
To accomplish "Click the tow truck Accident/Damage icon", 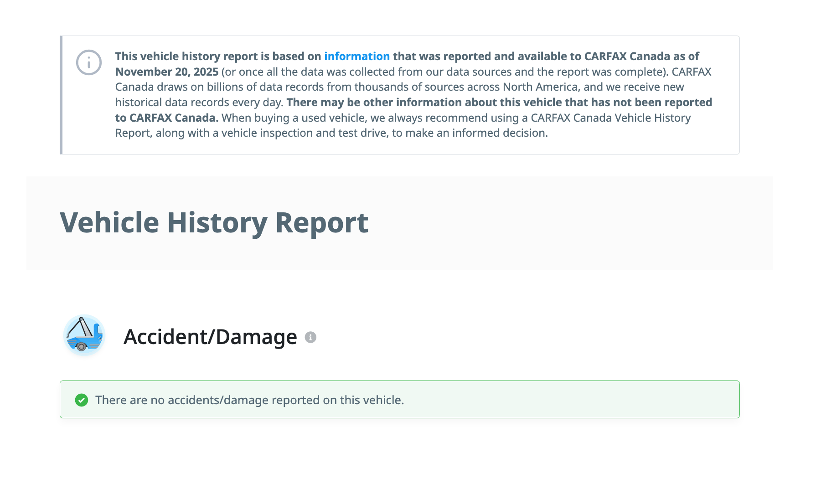I will tap(84, 335).
